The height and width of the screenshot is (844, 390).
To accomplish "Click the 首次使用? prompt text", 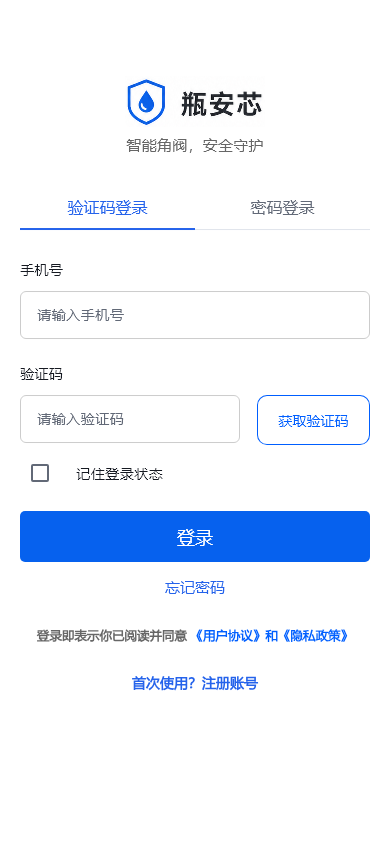I will pos(164,684).
